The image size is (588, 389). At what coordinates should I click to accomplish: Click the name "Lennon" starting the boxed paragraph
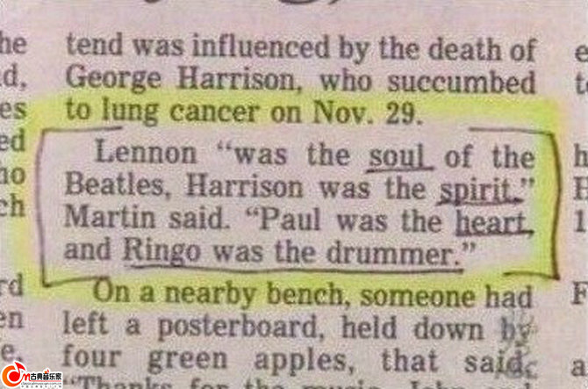click(x=147, y=152)
